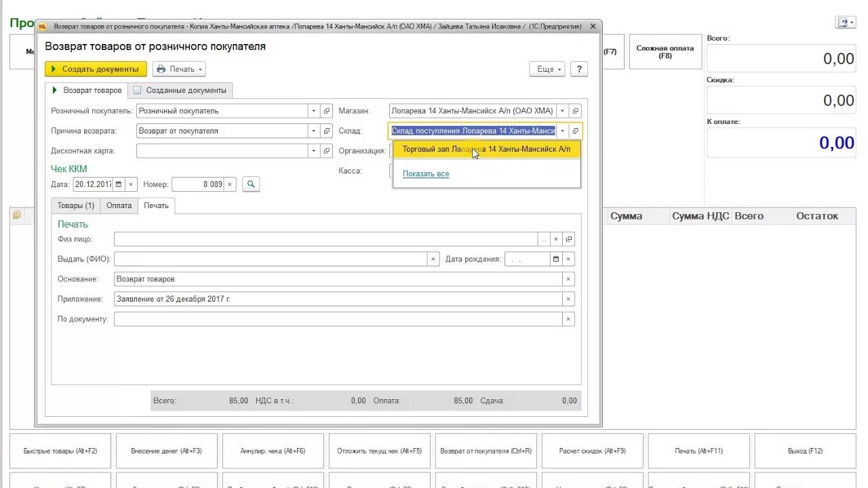The width and height of the screenshot is (868, 488).
Task: Clear the Приложение field
Action: [569, 299]
